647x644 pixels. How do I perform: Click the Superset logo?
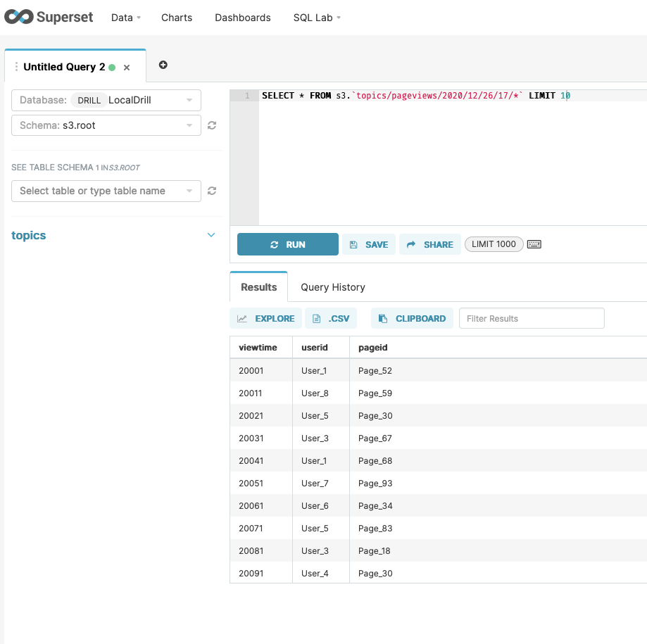(x=49, y=17)
